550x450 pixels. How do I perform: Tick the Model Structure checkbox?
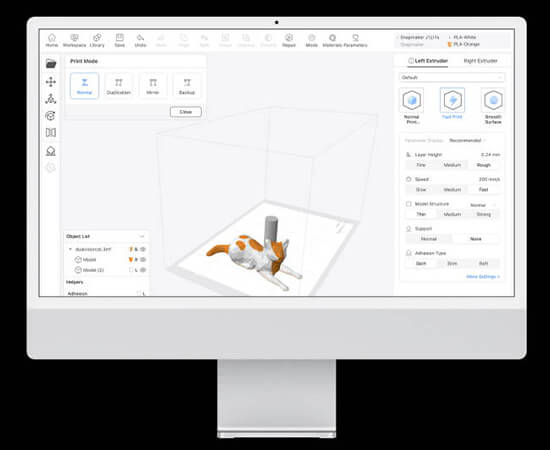coord(409,204)
